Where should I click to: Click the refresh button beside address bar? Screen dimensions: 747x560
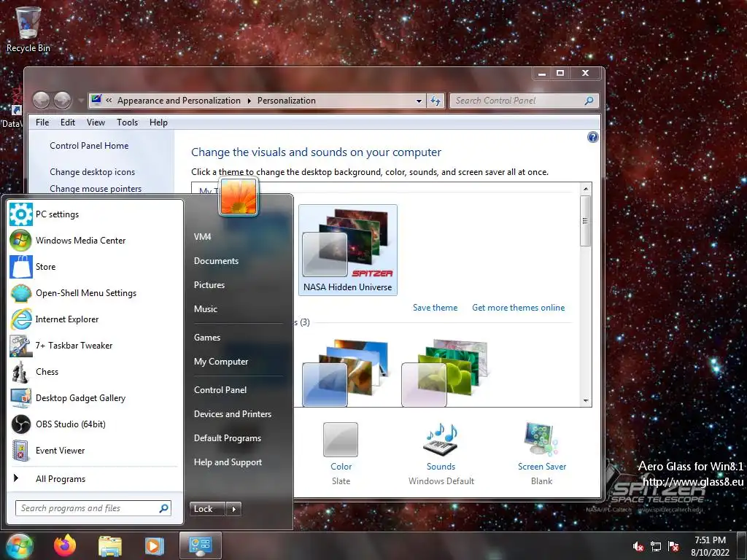coord(436,101)
